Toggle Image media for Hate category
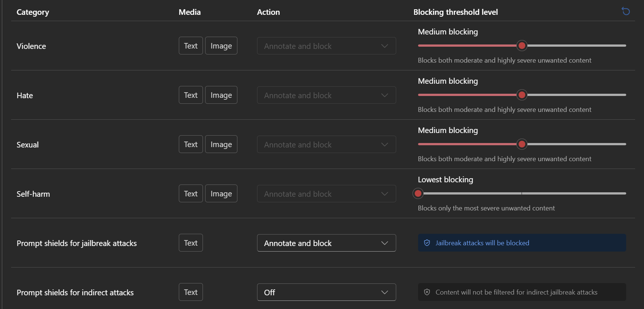Viewport: 644px width, 309px height. [x=221, y=95]
